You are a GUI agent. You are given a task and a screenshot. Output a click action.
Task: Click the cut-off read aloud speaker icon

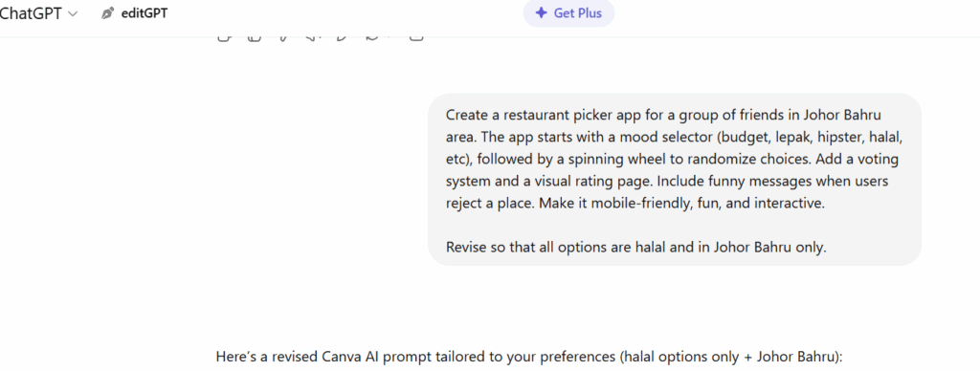(x=313, y=38)
